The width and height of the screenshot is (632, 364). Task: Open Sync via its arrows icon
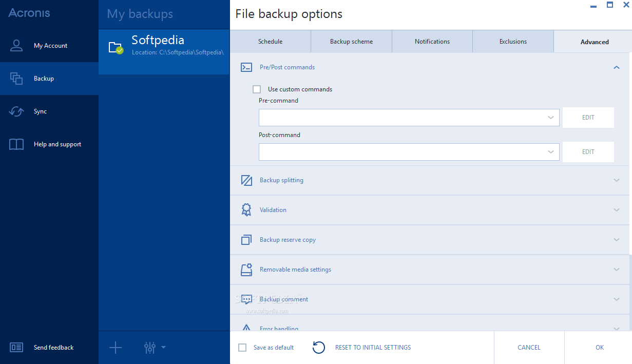click(x=16, y=111)
